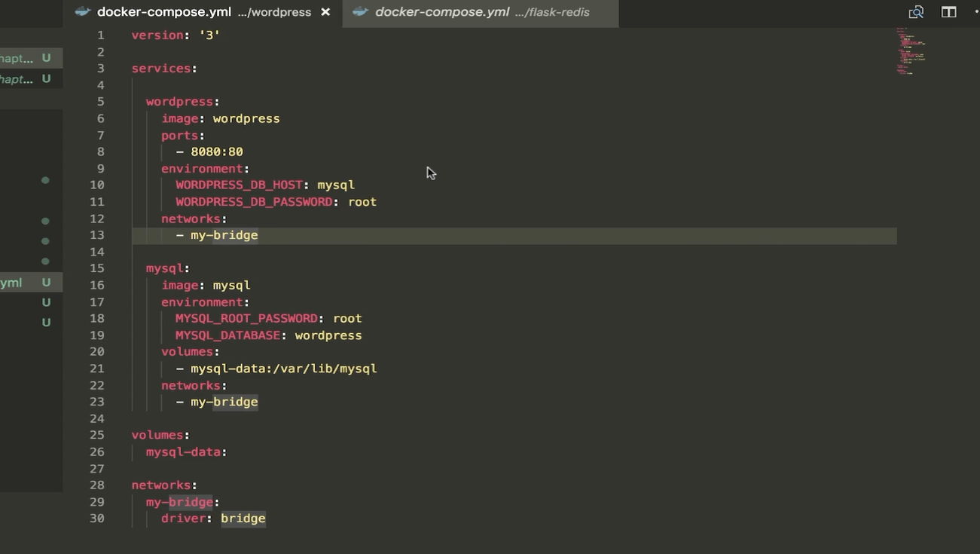Click 'services:' on line 3
Viewport: 980px width, 554px height.
(x=164, y=69)
